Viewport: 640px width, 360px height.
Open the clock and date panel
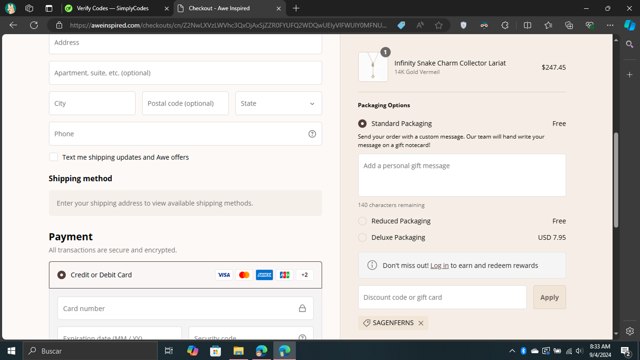tap(600, 351)
